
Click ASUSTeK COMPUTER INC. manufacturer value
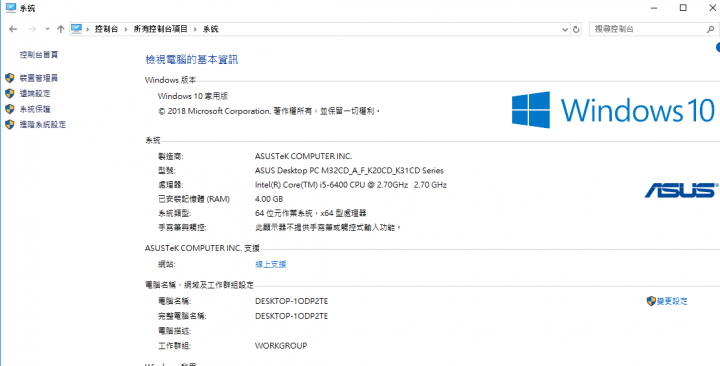[x=304, y=157]
